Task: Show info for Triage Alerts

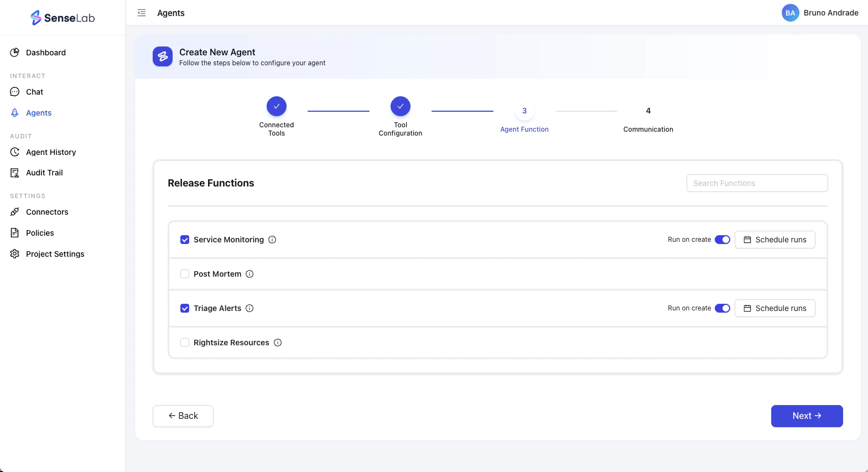Action: click(x=250, y=308)
